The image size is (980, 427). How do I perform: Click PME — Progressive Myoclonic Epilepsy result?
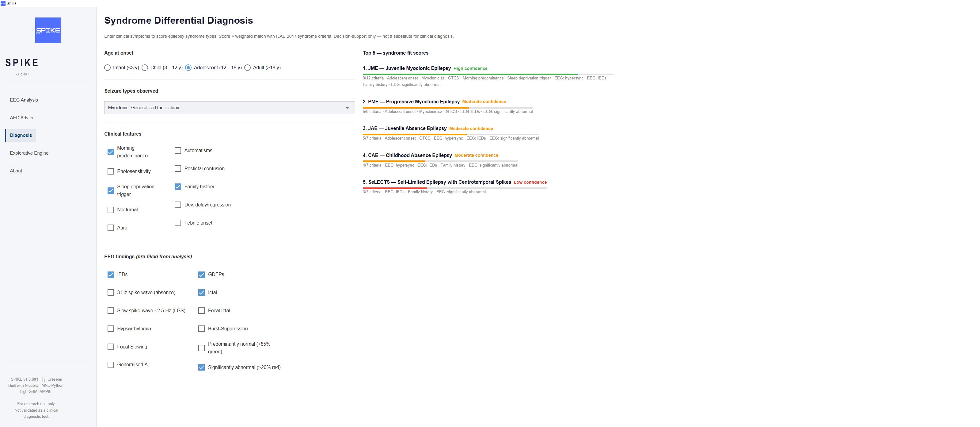click(411, 102)
